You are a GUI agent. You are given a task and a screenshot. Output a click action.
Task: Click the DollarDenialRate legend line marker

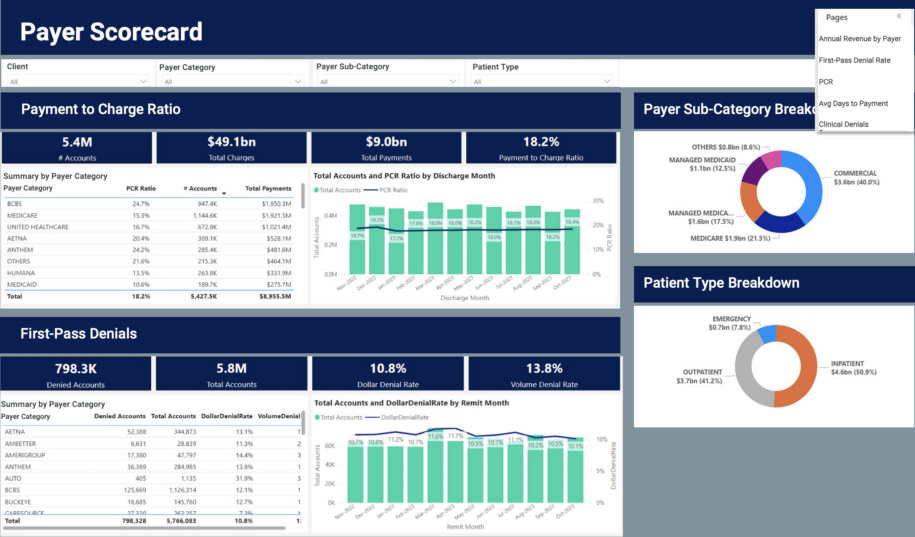(372, 417)
